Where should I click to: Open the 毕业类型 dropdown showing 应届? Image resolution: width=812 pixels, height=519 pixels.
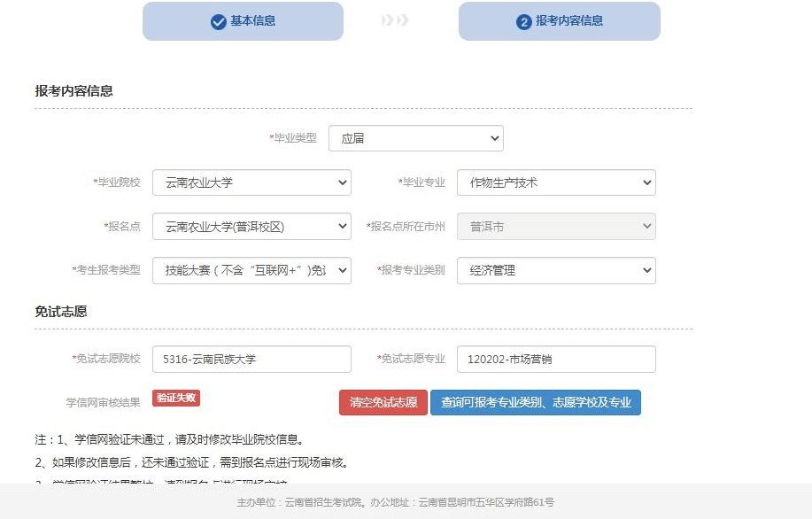click(415, 138)
